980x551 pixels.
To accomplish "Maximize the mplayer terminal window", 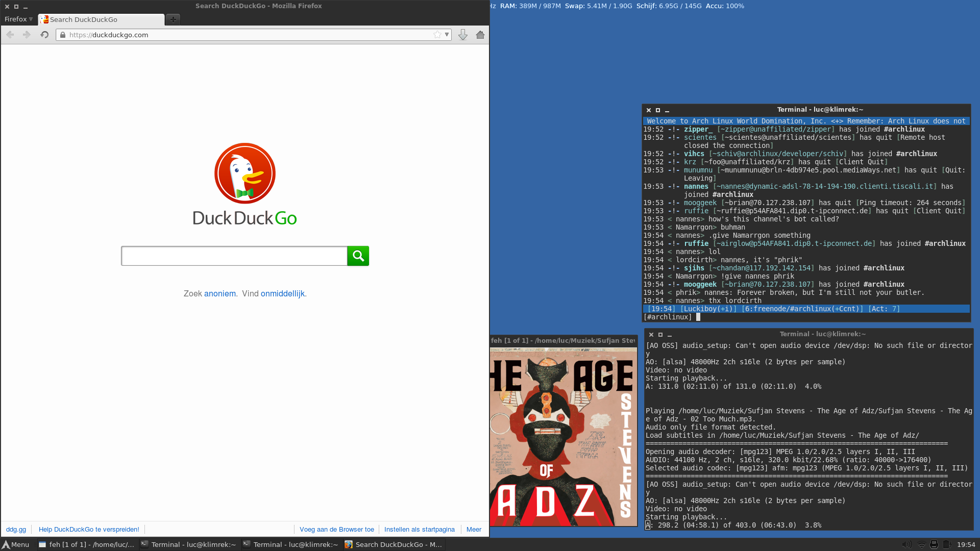I will 660,334.
